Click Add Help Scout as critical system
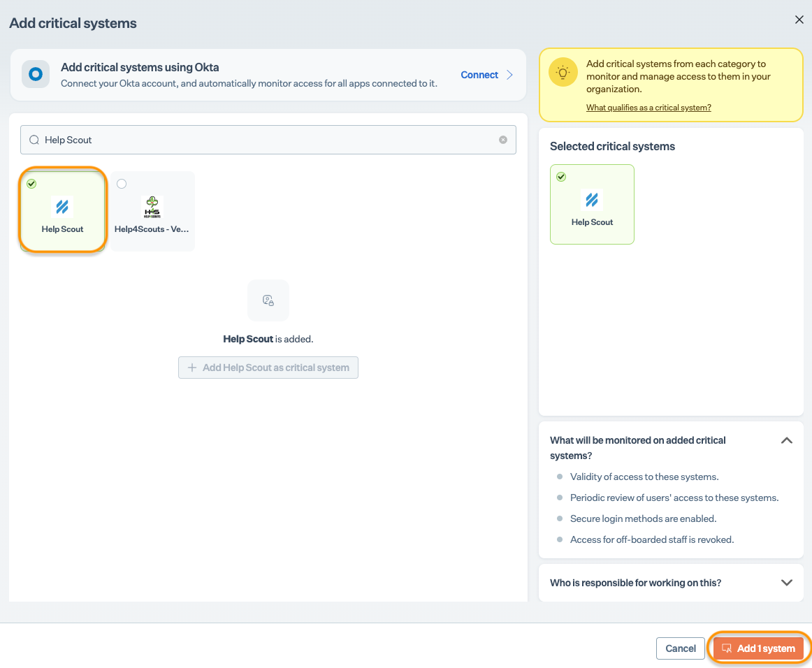This screenshot has width=812, height=668. tap(268, 368)
